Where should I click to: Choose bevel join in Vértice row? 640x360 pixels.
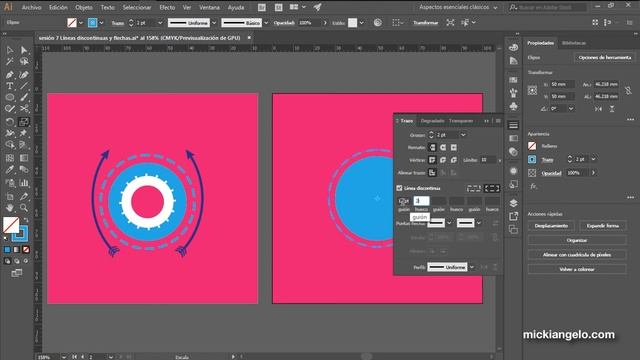coord(453,160)
